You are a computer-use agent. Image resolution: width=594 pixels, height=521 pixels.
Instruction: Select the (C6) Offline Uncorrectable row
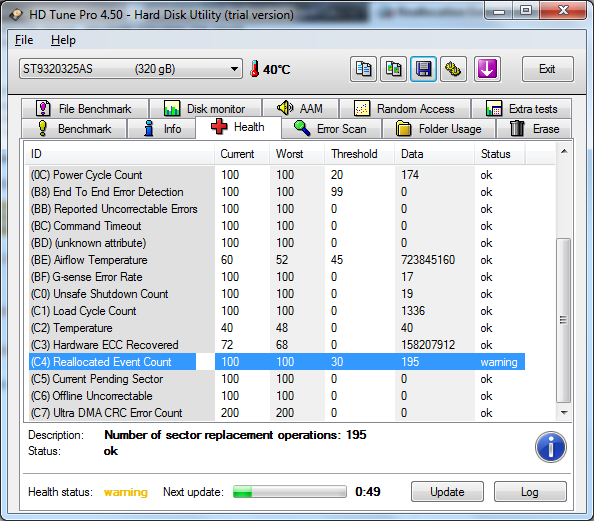277,396
